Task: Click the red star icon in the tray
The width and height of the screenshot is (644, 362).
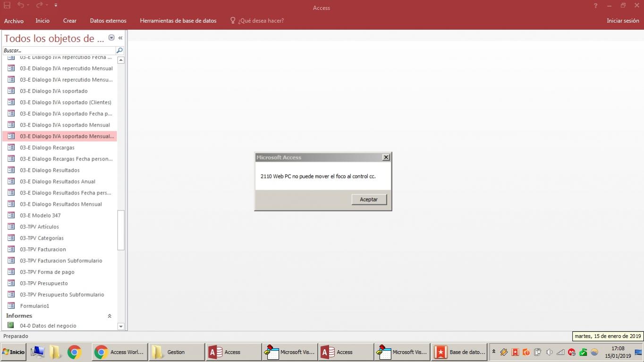Action: pos(515,352)
